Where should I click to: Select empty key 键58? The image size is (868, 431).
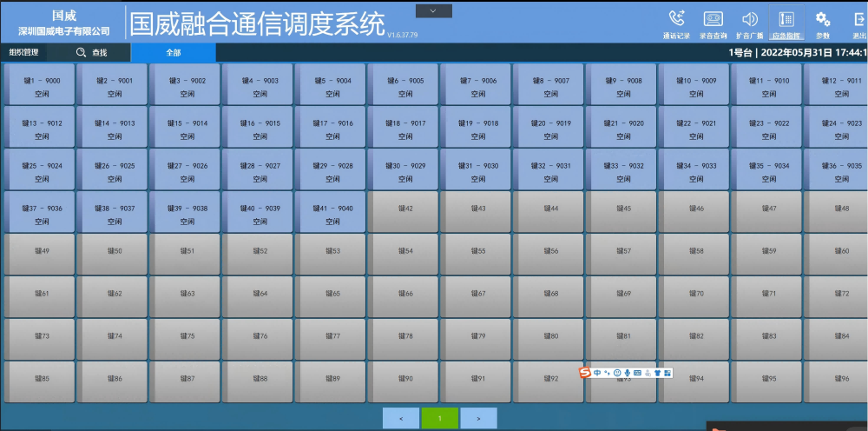pos(694,255)
